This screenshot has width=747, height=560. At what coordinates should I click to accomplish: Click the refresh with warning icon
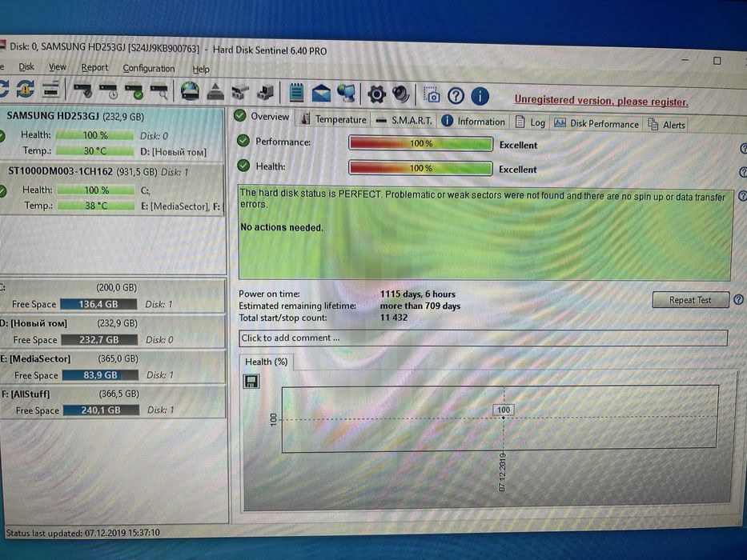25,89
